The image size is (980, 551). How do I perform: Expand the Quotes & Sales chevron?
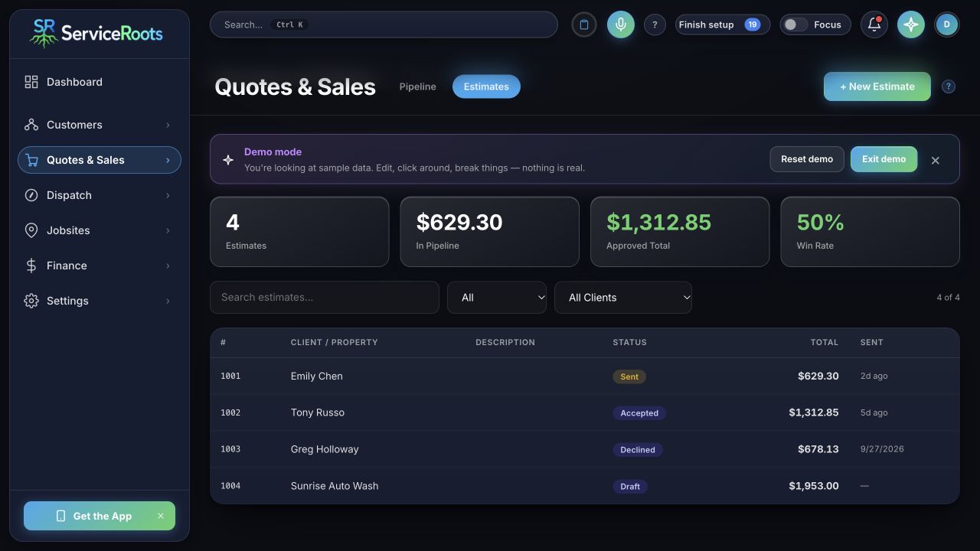coord(168,160)
